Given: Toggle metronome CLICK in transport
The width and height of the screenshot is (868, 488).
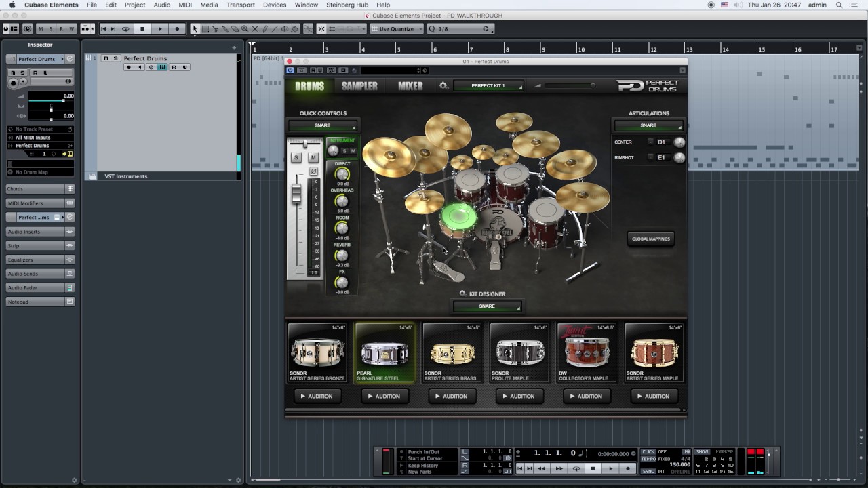Looking at the screenshot, I should tap(648, 452).
